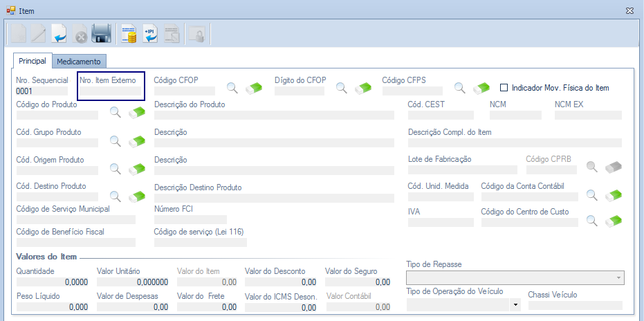Clear Cód. Grupo Produto with eraser
Viewport: 644px width, 321px height.
coord(137,141)
